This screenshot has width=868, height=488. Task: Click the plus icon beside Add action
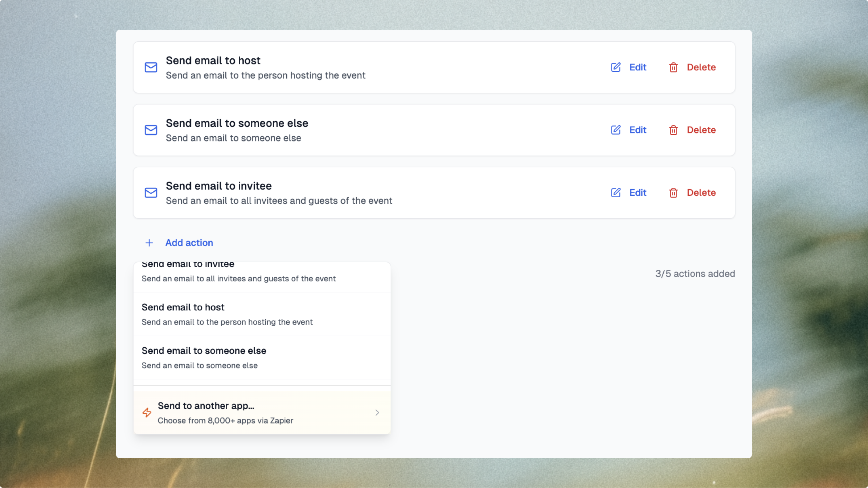(149, 243)
